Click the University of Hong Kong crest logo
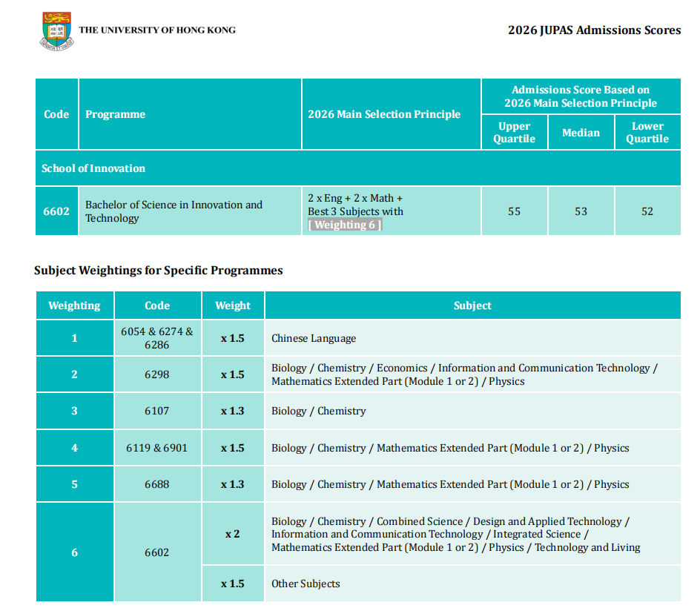The image size is (700, 608). click(56, 31)
